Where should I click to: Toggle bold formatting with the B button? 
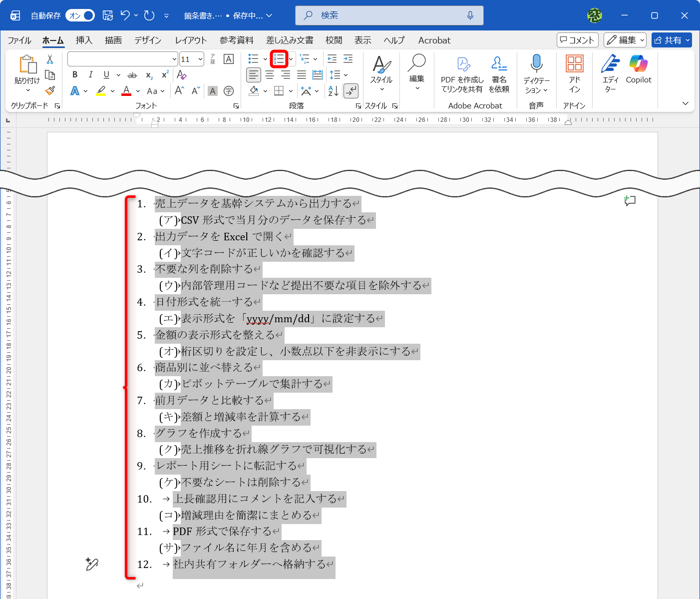click(74, 74)
